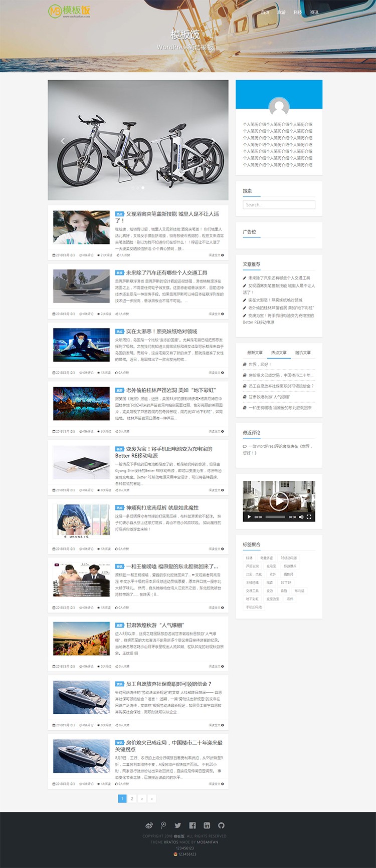Image resolution: width=376 pixels, height=868 pixels.
Task: Select the 桂林 tag
Action: click(249, 557)
